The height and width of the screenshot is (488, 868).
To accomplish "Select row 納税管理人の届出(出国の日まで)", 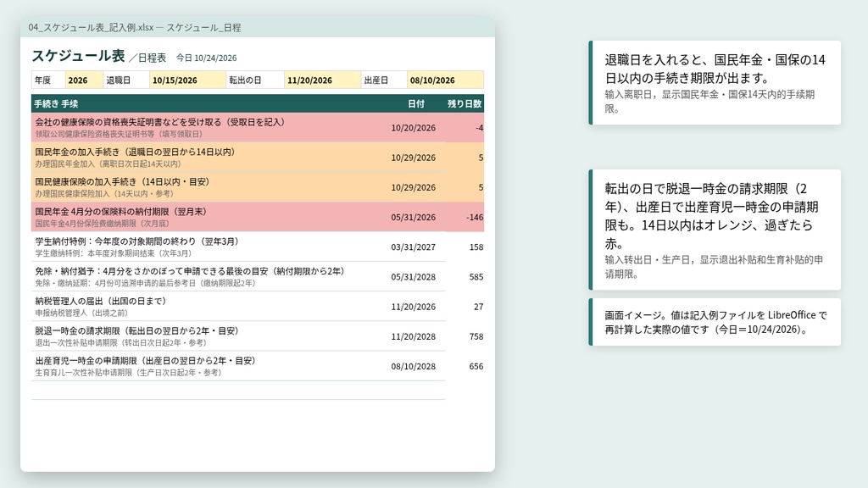I will (x=258, y=307).
